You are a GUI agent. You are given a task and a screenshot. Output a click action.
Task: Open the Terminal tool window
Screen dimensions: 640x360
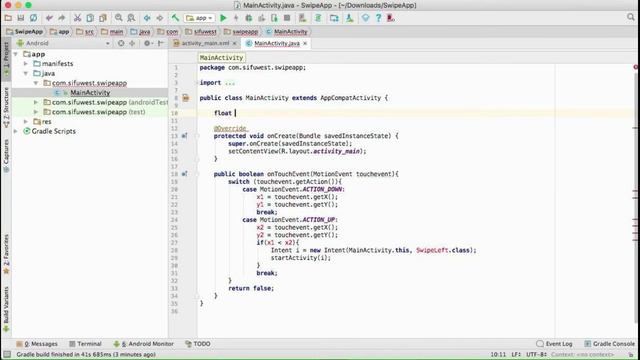tap(85, 344)
